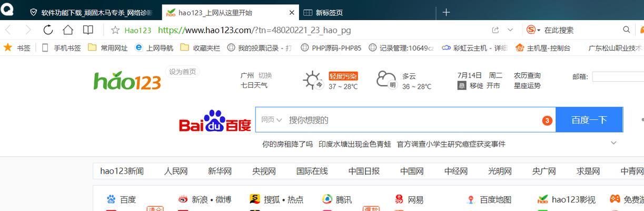Open the 常用网址 bookmark folder
Image resolution: width=644 pixels, height=211 pixels.
pyautogui.click(x=107, y=47)
